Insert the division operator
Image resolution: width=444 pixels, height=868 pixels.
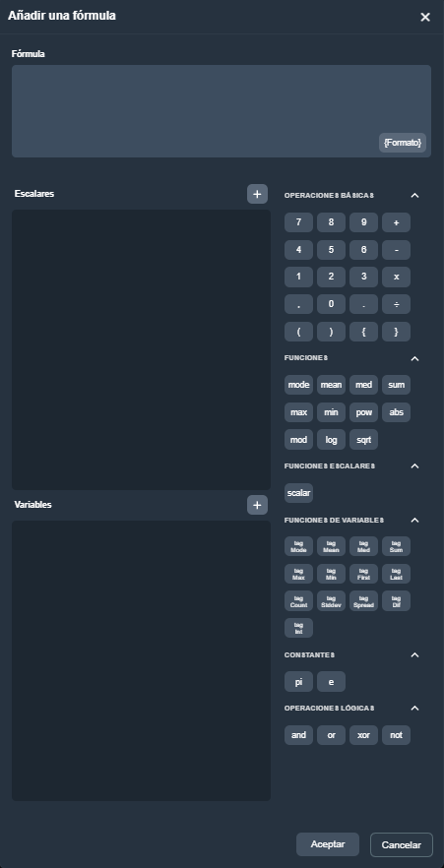coord(397,304)
